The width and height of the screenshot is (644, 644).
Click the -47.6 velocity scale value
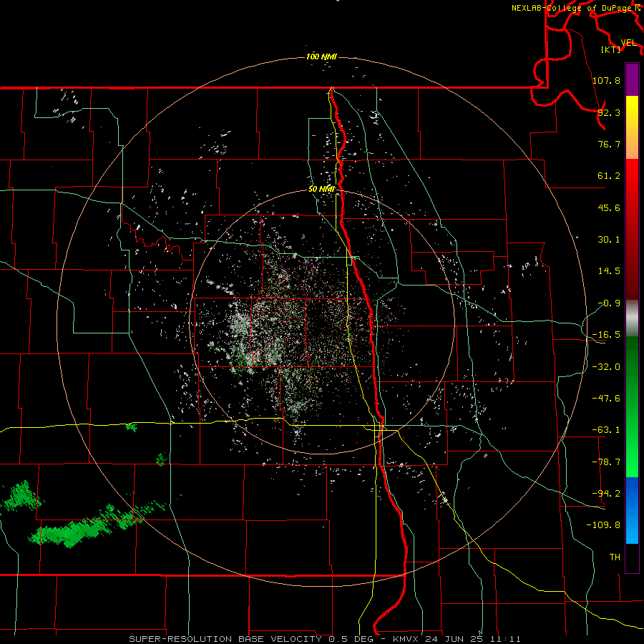click(606, 399)
